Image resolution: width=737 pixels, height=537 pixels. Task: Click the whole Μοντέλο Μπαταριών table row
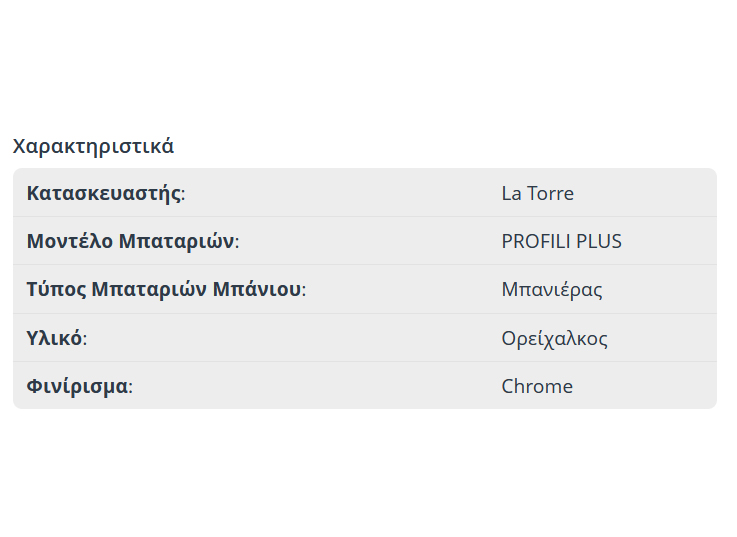pyautogui.click(x=364, y=242)
